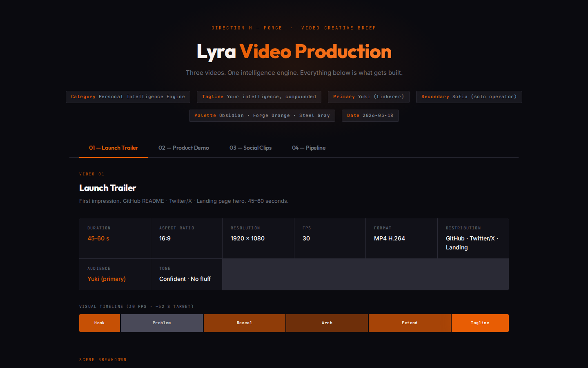Click the Hook segment in the timeline
This screenshot has width=588, height=368.
pyautogui.click(x=100, y=323)
